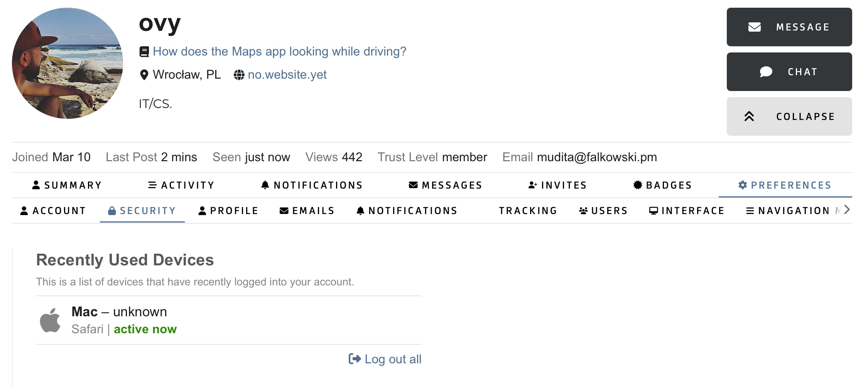Click the gear icon on Preferences tab
The height and width of the screenshot is (388, 868).
[742, 185]
